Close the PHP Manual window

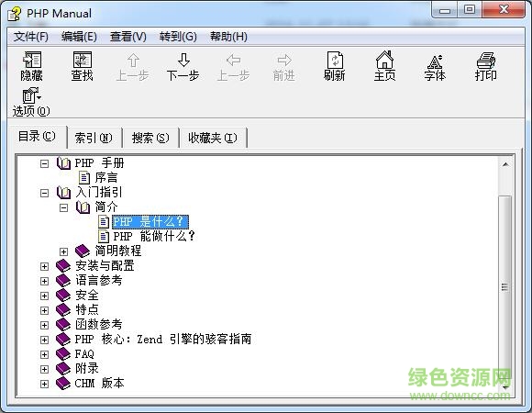tap(504, 10)
